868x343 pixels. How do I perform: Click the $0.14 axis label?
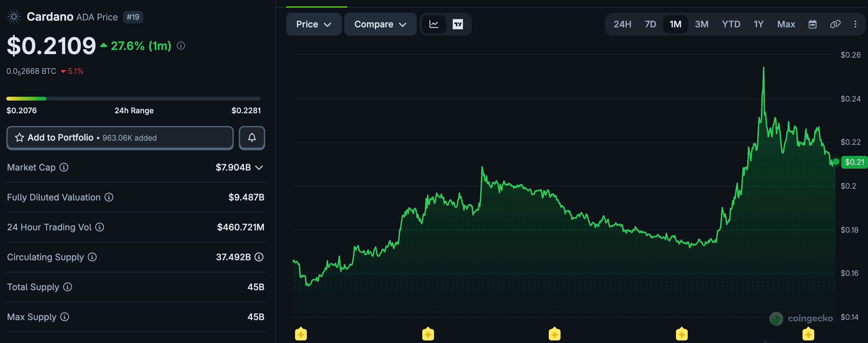coord(850,317)
